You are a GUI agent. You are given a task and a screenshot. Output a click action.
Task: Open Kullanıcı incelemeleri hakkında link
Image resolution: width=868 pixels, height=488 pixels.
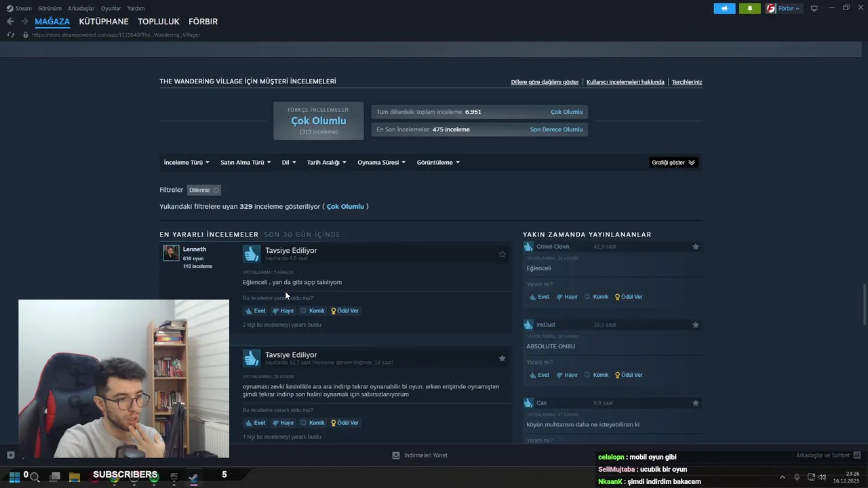625,82
